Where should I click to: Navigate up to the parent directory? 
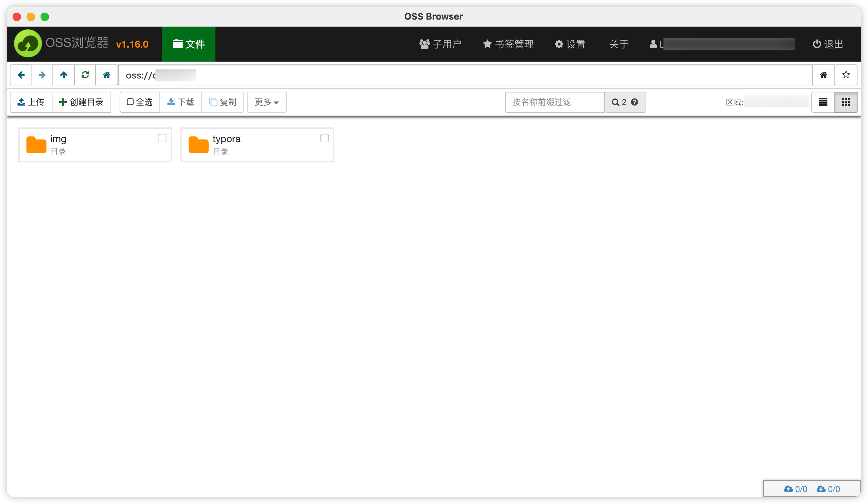click(x=64, y=75)
